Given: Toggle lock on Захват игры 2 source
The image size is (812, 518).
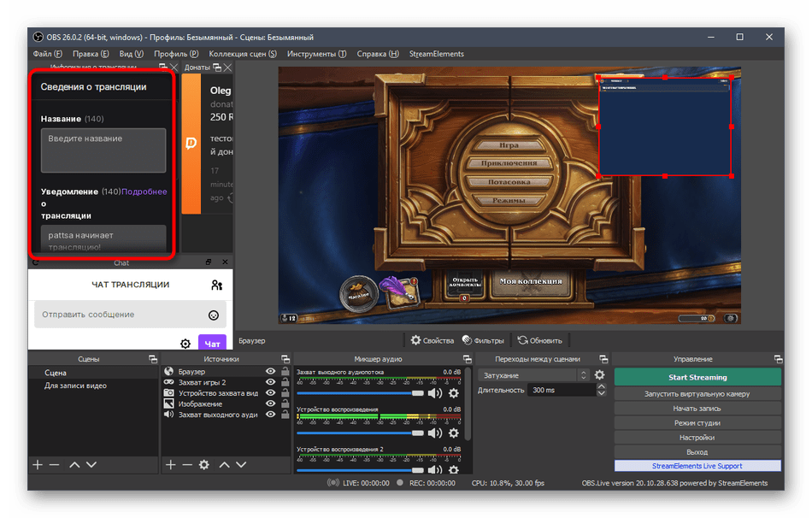Looking at the screenshot, I should click(x=284, y=383).
